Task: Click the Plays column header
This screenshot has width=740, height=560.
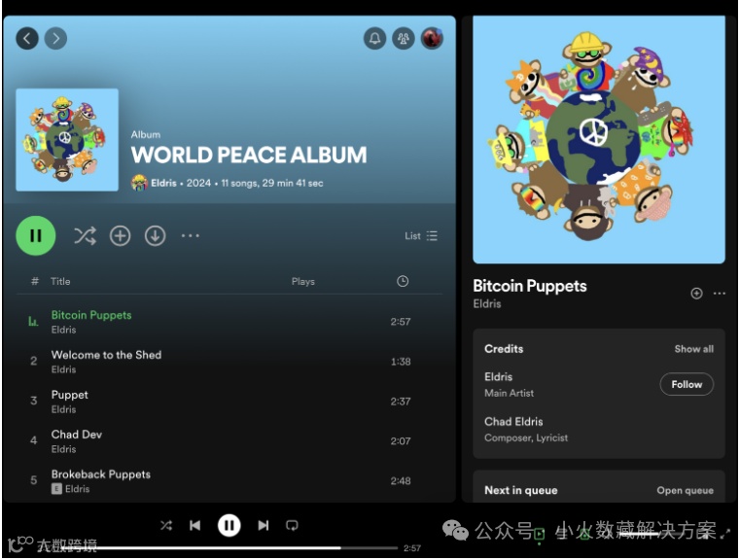Action: (x=303, y=281)
